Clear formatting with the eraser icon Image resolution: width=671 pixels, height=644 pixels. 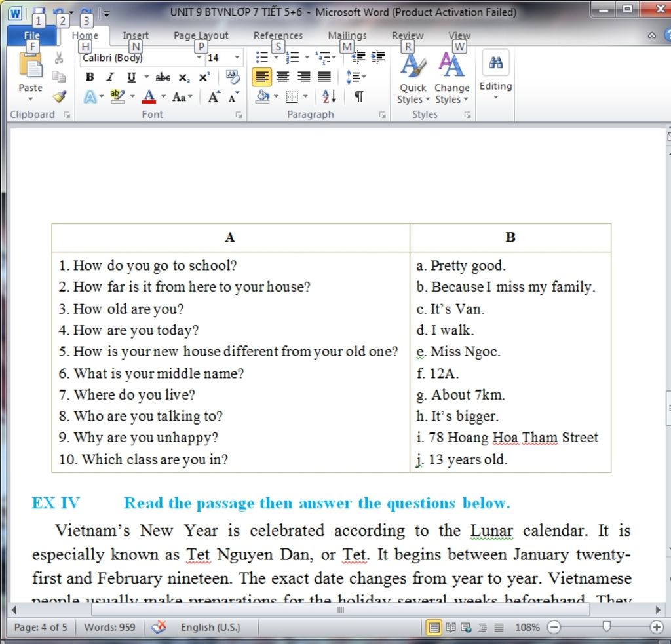tap(233, 77)
